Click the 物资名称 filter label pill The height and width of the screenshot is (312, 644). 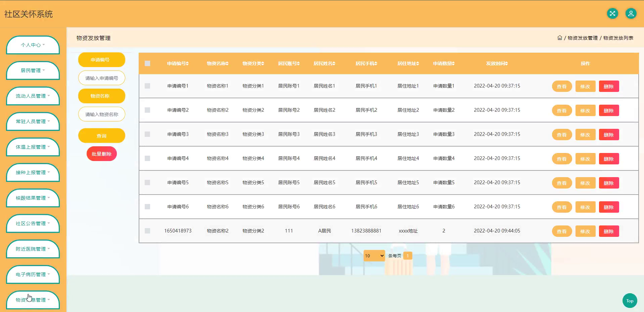pos(102,96)
